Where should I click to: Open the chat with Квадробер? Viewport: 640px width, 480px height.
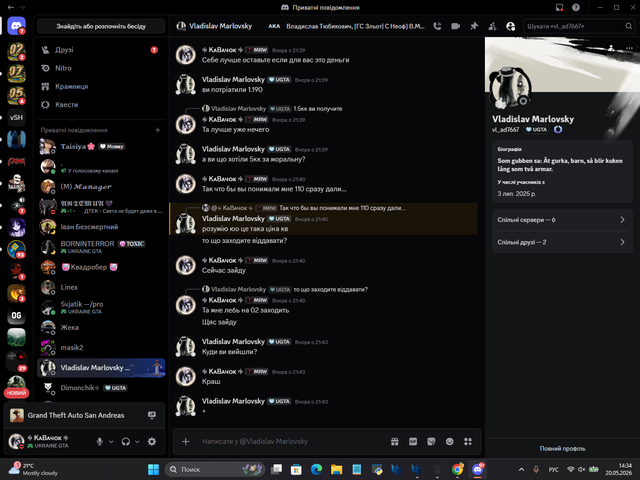pos(101,267)
